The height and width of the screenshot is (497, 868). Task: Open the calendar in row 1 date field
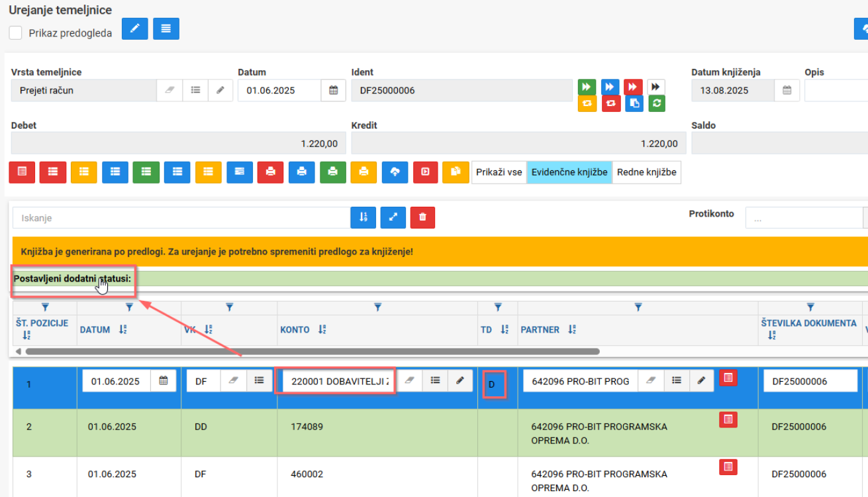tap(164, 381)
